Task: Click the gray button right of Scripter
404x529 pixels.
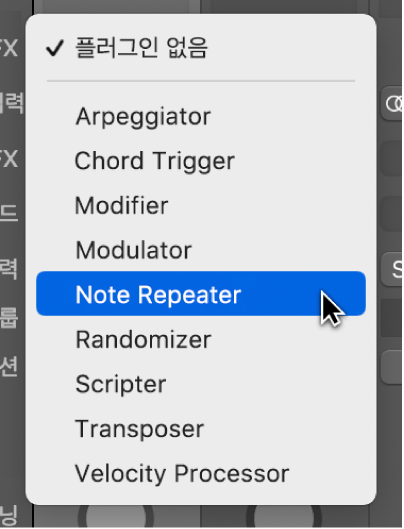Action: point(392,367)
